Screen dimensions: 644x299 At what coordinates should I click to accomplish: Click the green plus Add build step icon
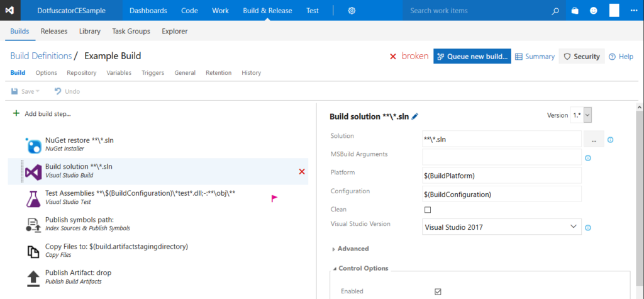point(16,113)
